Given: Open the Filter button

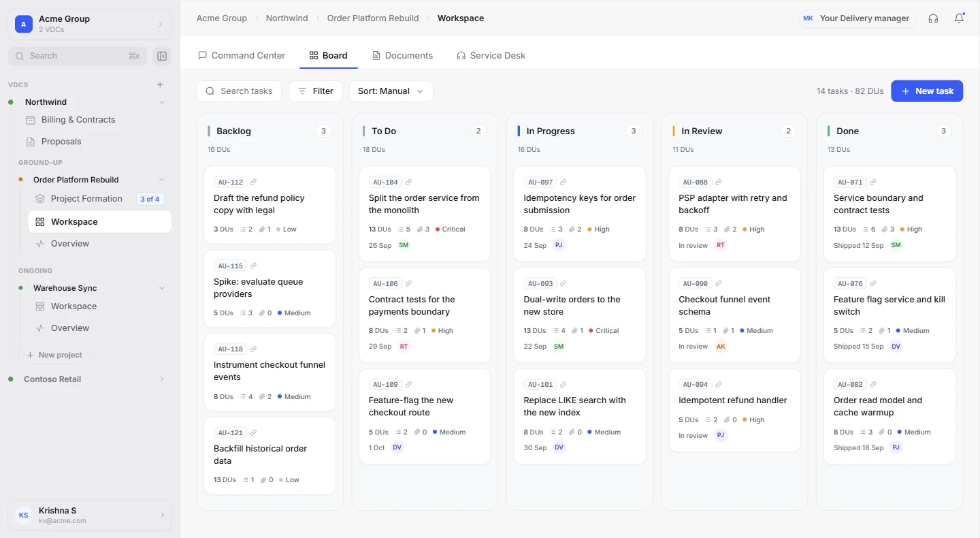Looking at the screenshot, I should [316, 91].
